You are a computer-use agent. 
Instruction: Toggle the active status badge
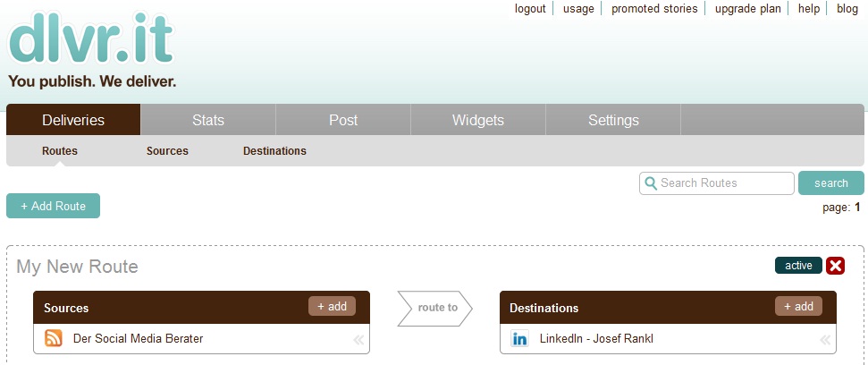[x=798, y=266]
